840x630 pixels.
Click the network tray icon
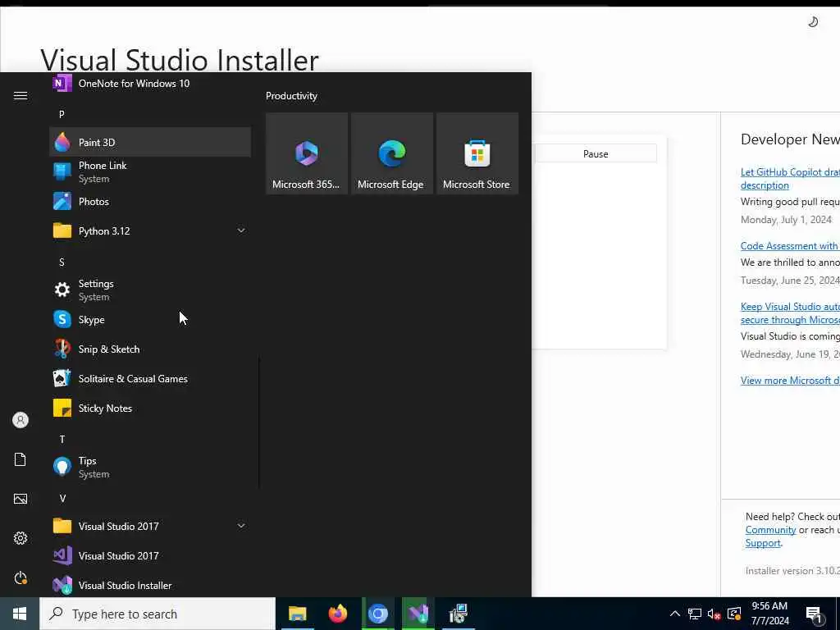(x=694, y=614)
